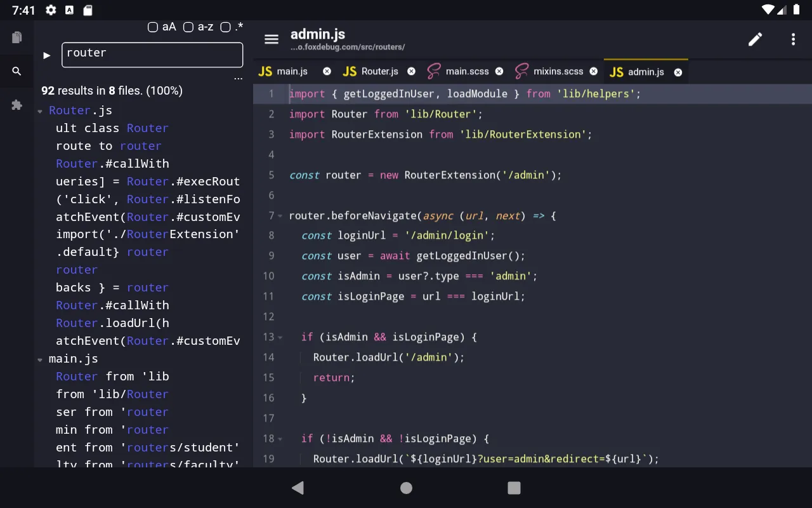This screenshot has width=812, height=508.
Task: Open the '.default} router' result
Action: (112, 252)
